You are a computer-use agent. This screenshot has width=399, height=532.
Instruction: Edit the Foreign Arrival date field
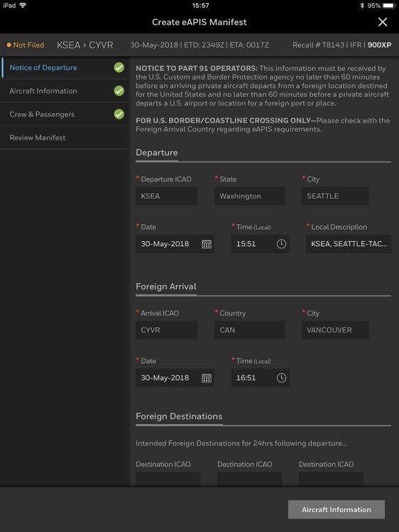tap(175, 378)
